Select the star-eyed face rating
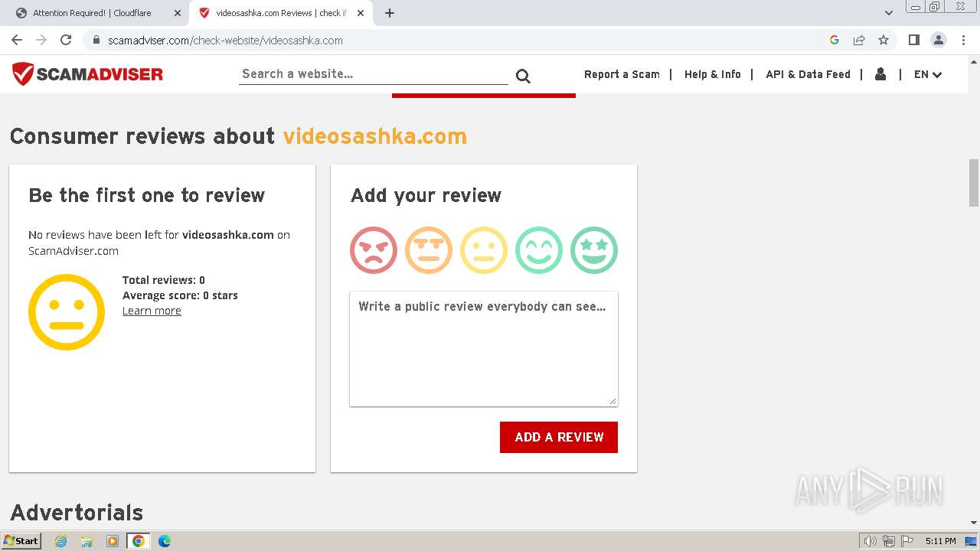The image size is (980, 551). (x=594, y=250)
